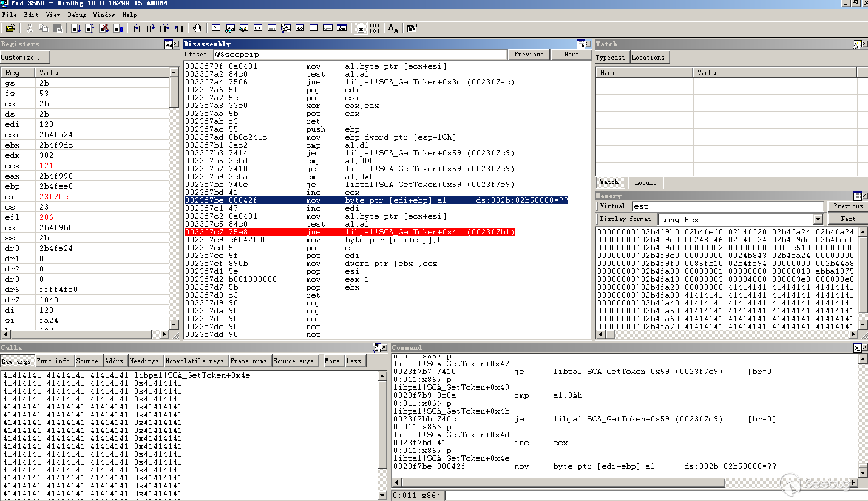Viewport: 868px width, 501px height.
Task: Open the Display format dropdown
Action: [x=818, y=219]
